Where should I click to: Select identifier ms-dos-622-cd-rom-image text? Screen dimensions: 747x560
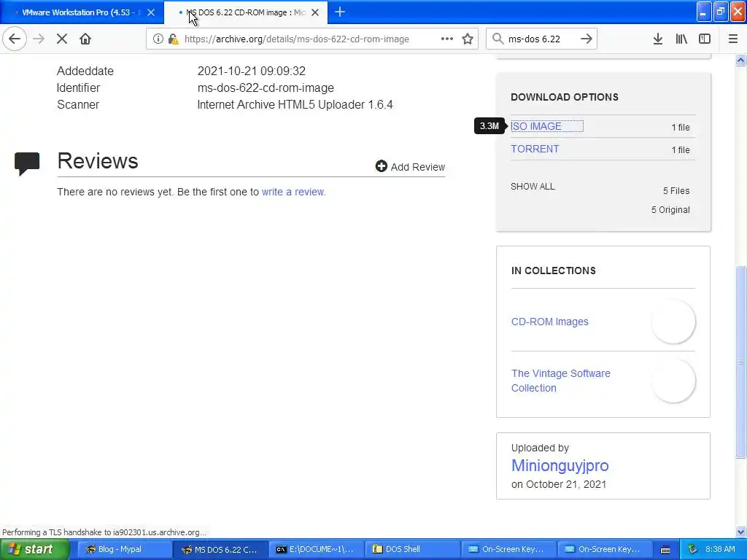point(266,87)
